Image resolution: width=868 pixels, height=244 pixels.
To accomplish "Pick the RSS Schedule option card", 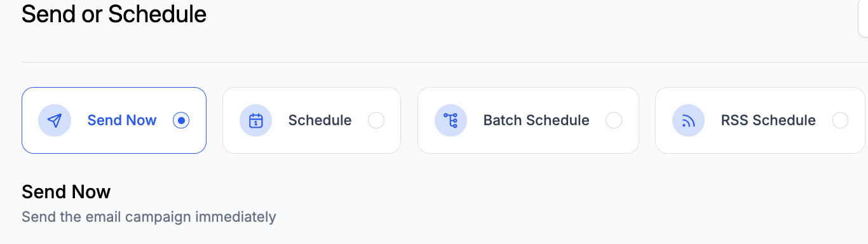I will point(760,120).
